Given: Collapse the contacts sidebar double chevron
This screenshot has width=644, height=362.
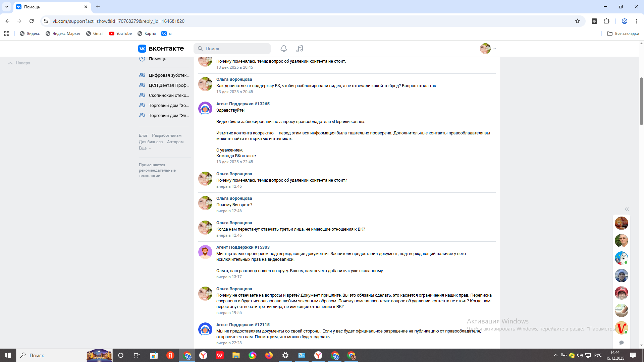Looking at the screenshot, I should [627, 209].
